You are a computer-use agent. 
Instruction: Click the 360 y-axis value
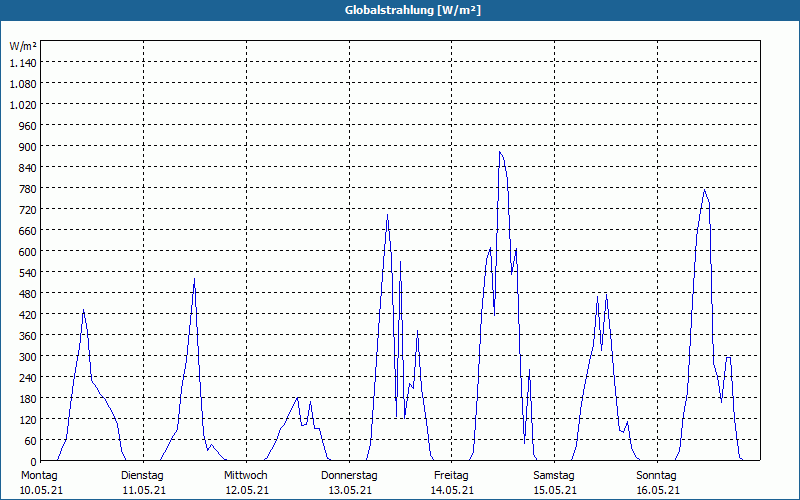click(x=28, y=336)
